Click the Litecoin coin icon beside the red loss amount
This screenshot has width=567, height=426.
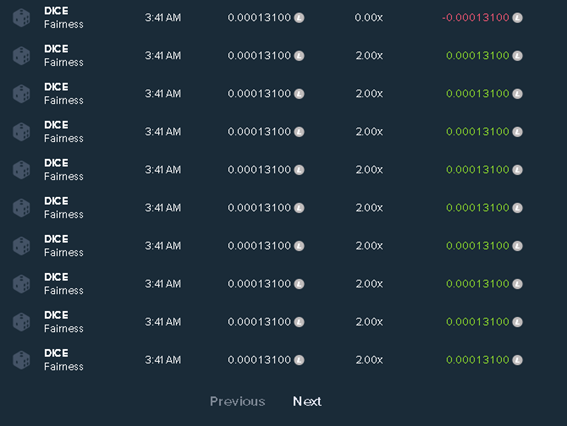click(517, 18)
